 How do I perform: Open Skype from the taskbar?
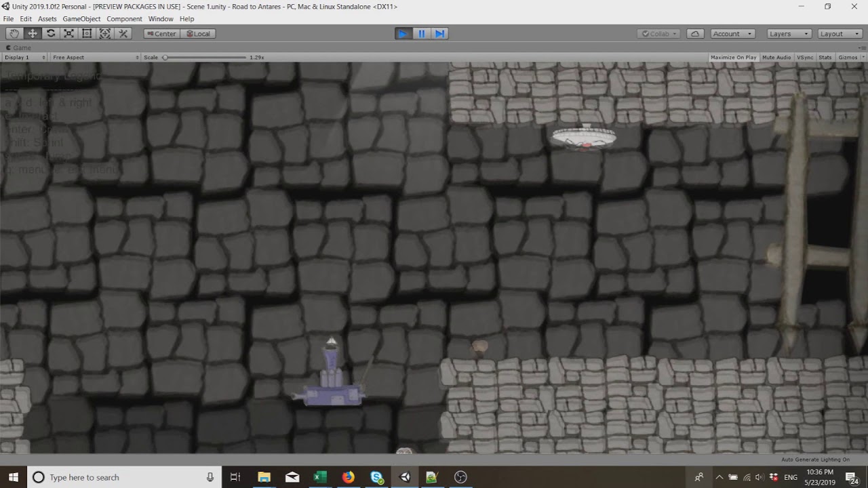[x=376, y=477]
